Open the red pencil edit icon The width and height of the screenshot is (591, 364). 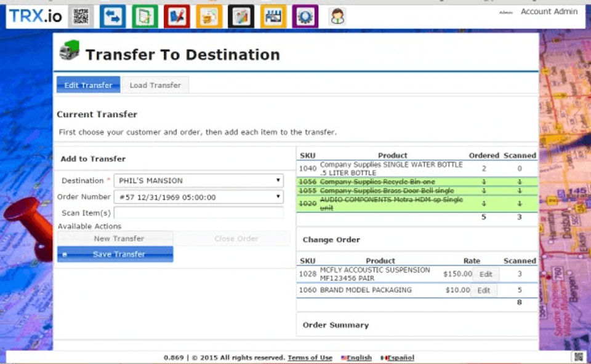point(177,17)
